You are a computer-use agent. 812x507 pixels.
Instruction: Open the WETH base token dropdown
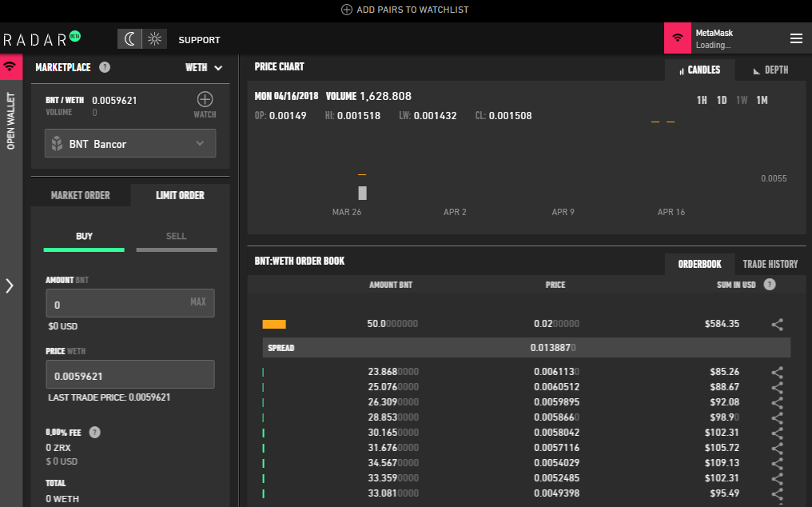coord(204,67)
